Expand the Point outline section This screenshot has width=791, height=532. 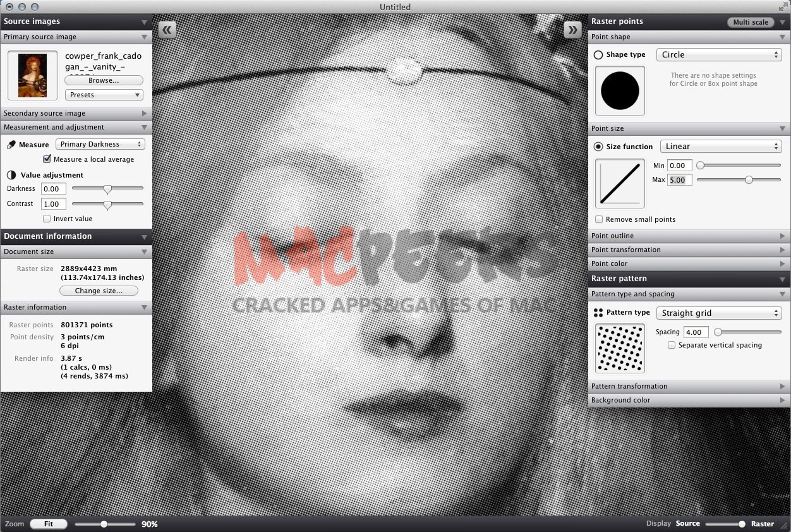689,236
